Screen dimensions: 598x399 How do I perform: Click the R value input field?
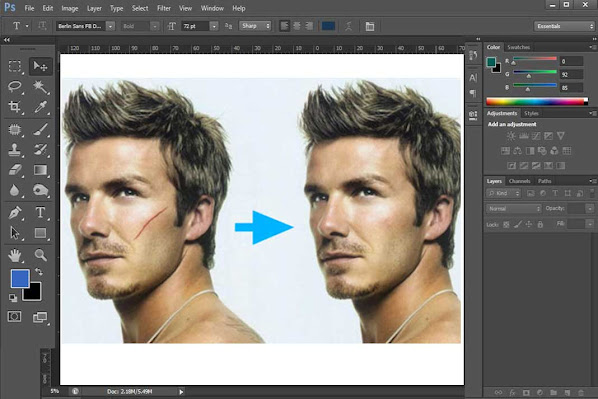[x=571, y=61]
